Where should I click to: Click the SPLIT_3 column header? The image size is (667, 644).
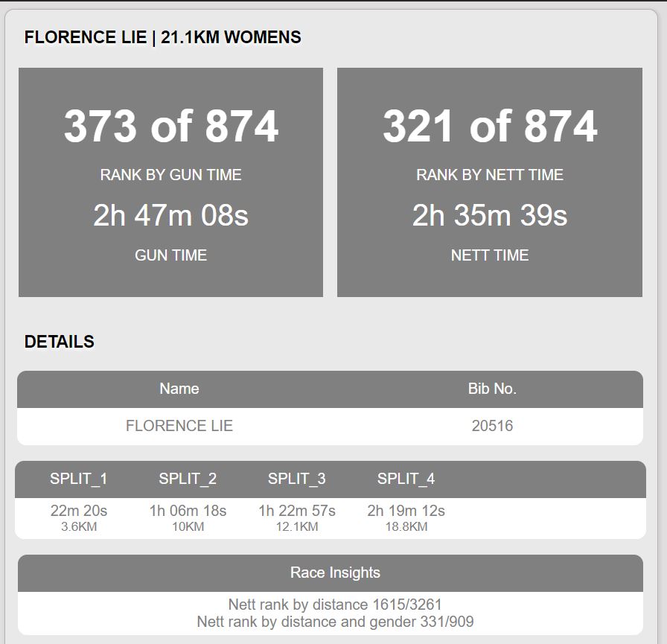pos(297,479)
